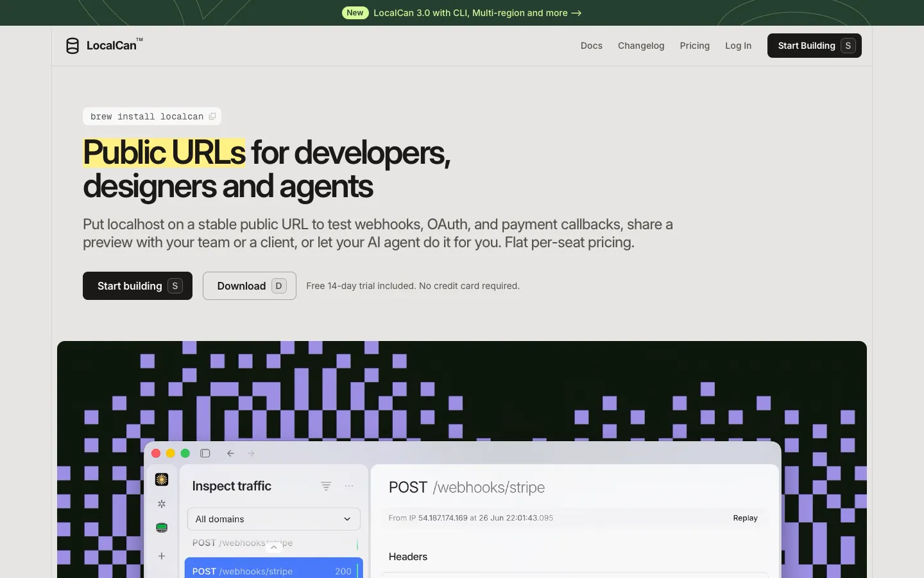Go to the Changelog page
Image resolution: width=924 pixels, height=578 pixels.
click(x=641, y=46)
